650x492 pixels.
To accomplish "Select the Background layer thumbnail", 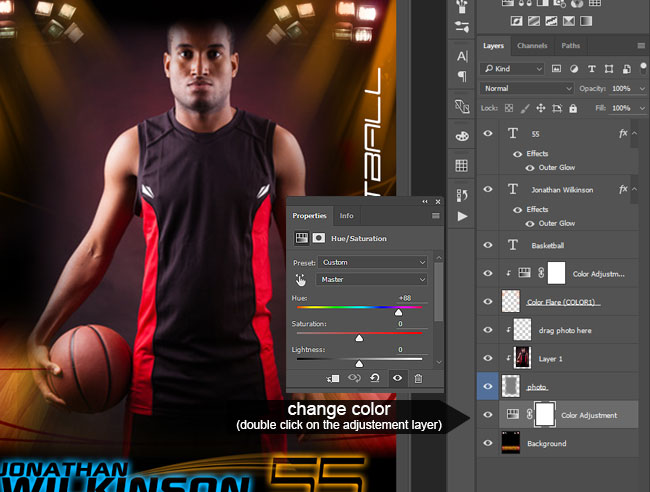I will tap(511, 443).
